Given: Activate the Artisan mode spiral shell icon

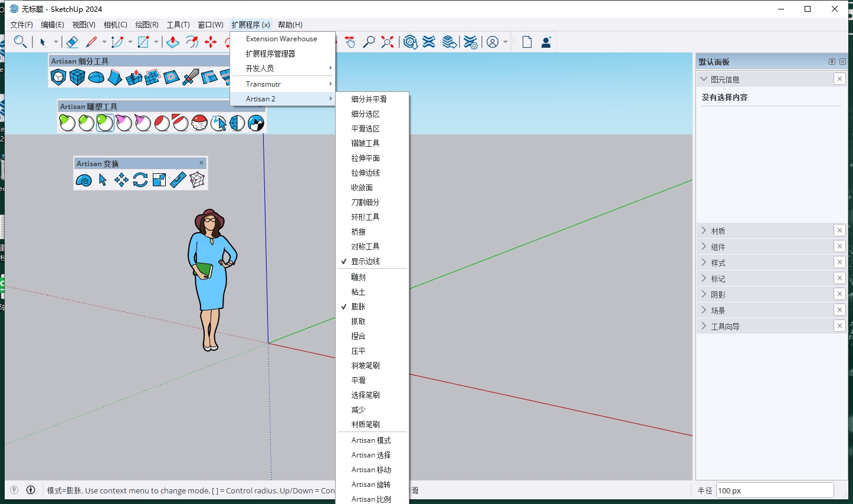Looking at the screenshot, I should tap(84, 180).
